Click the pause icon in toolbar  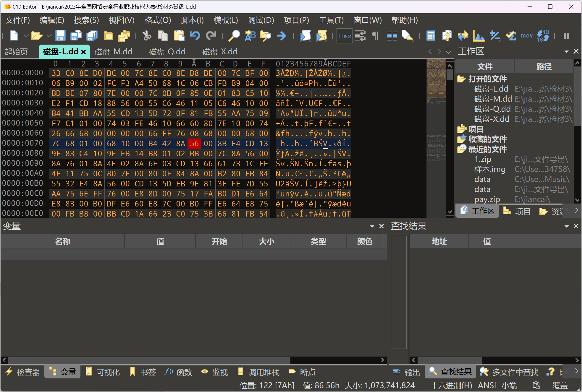(566, 36)
